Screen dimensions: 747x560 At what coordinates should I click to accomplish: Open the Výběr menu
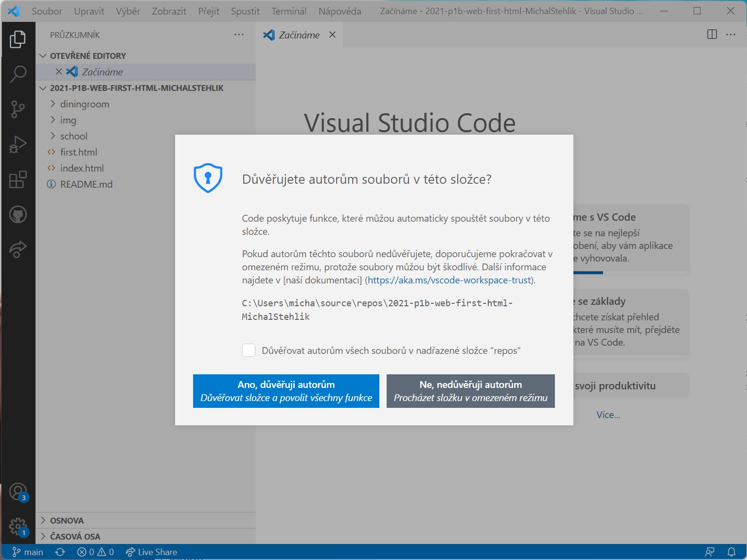pyautogui.click(x=128, y=11)
